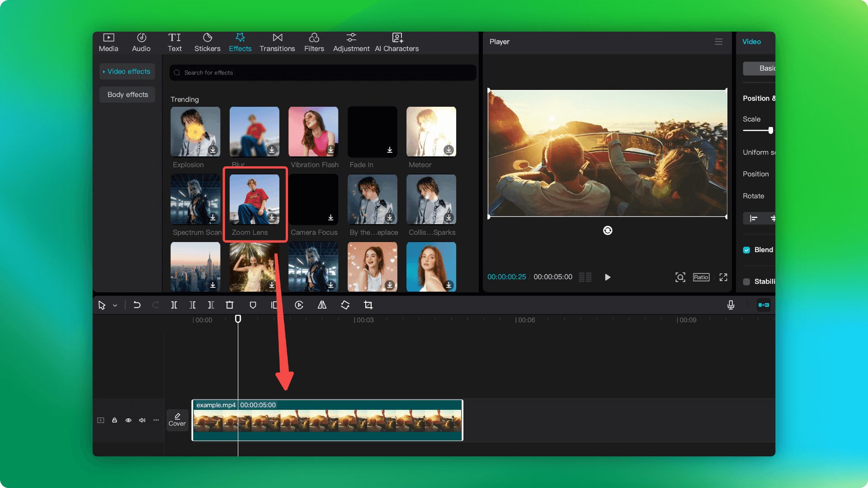Viewport: 868px width, 488px height.
Task: Click the Ratio button under the player
Action: click(x=700, y=277)
